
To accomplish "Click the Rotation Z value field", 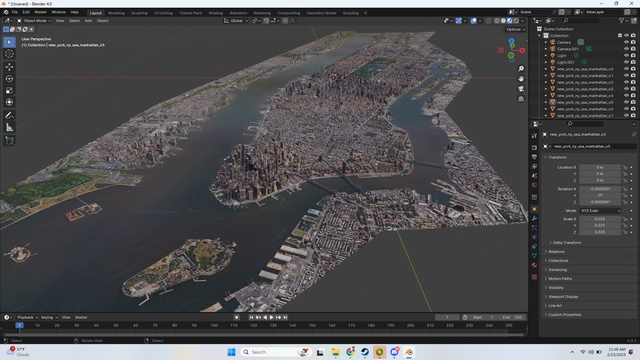I will 600,202.
